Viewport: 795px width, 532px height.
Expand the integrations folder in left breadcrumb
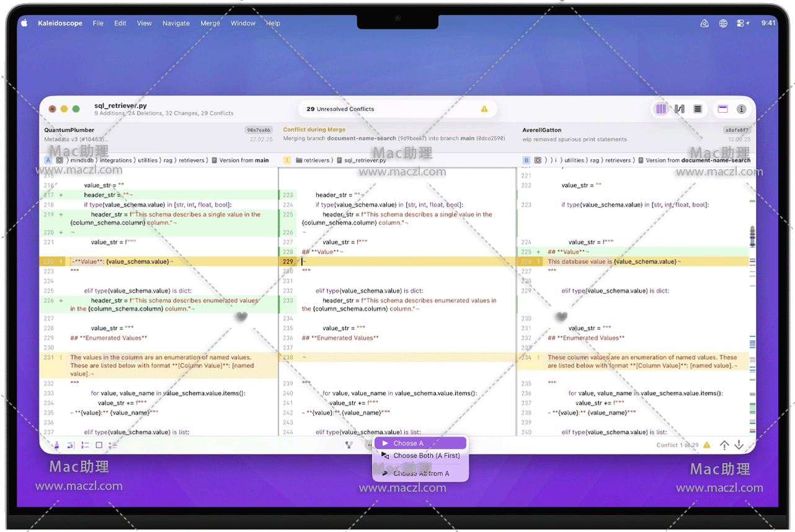pyautogui.click(x=116, y=160)
